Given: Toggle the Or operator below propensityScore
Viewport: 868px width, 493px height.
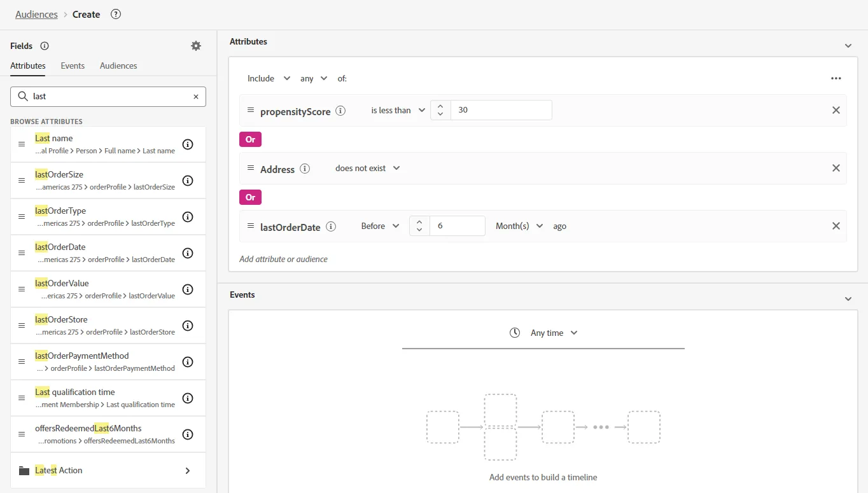Looking at the screenshot, I should (250, 139).
